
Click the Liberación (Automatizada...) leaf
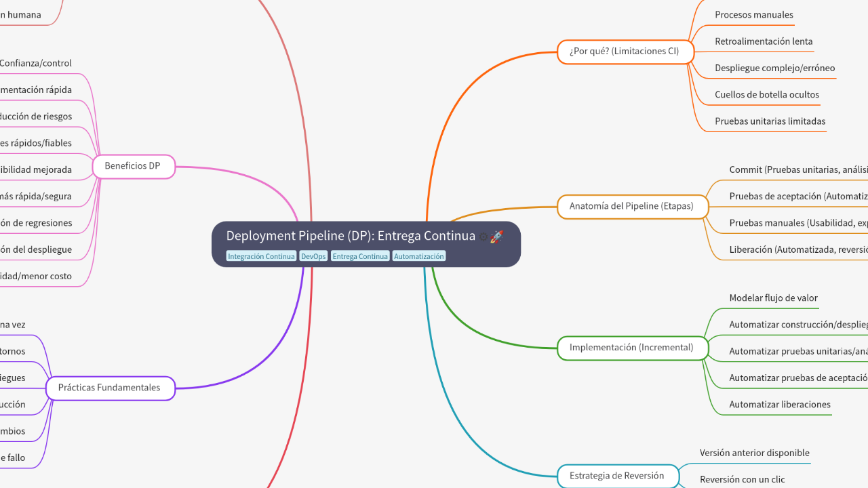pyautogui.click(x=798, y=249)
